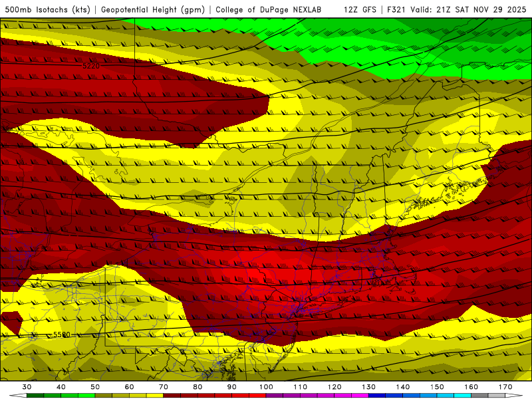Image resolution: width=532 pixels, height=399 pixels.
Task: Click the '50' legend tick label
Action: pyautogui.click(x=95, y=387)
